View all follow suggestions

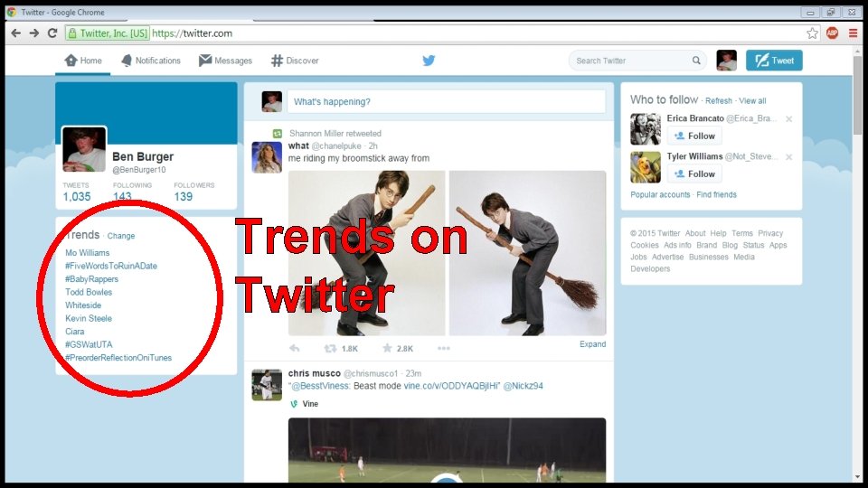pyautogui.click(x=752, y=100)
